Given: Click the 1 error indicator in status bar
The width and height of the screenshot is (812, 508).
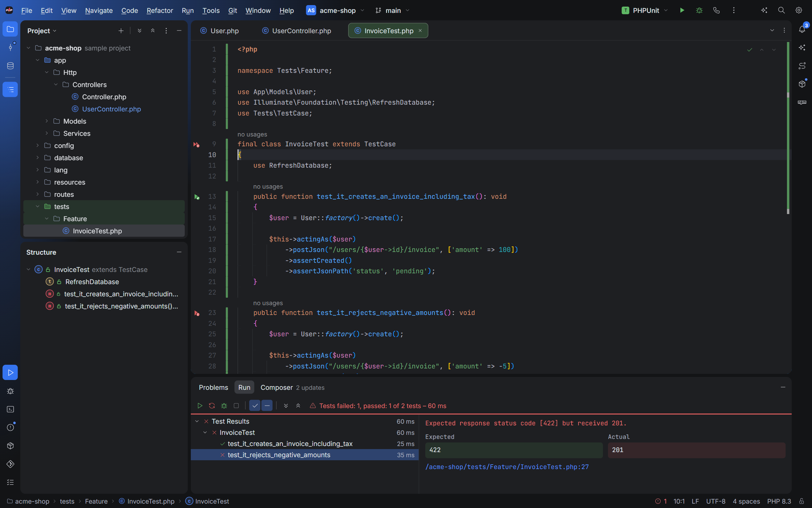Looking at the screenshot, I should (661, 501).
